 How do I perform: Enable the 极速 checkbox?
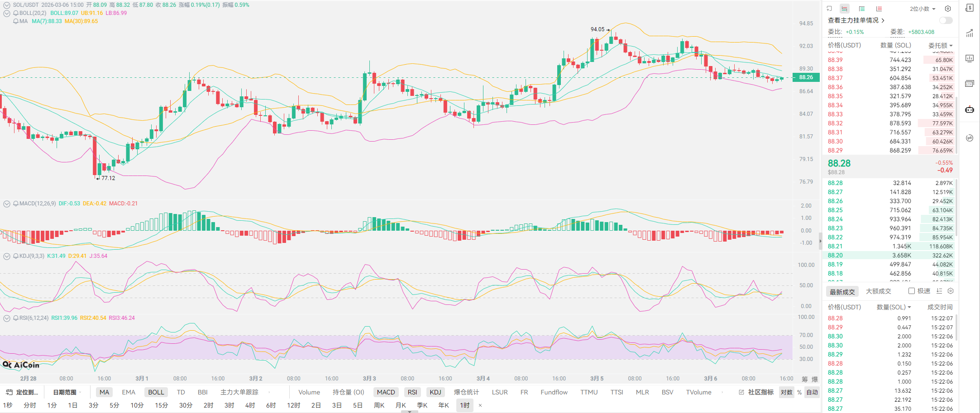coord(912,291)
